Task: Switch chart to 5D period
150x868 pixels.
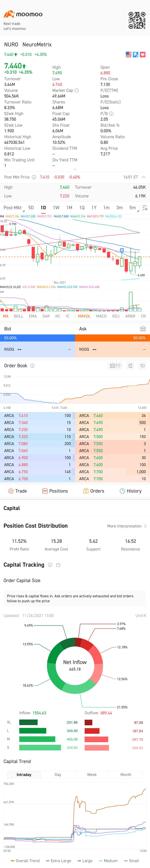Action: click(31, 208)
